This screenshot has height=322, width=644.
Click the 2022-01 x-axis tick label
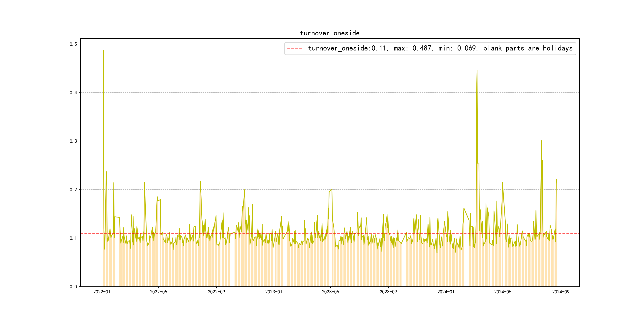tap(102, 292)
